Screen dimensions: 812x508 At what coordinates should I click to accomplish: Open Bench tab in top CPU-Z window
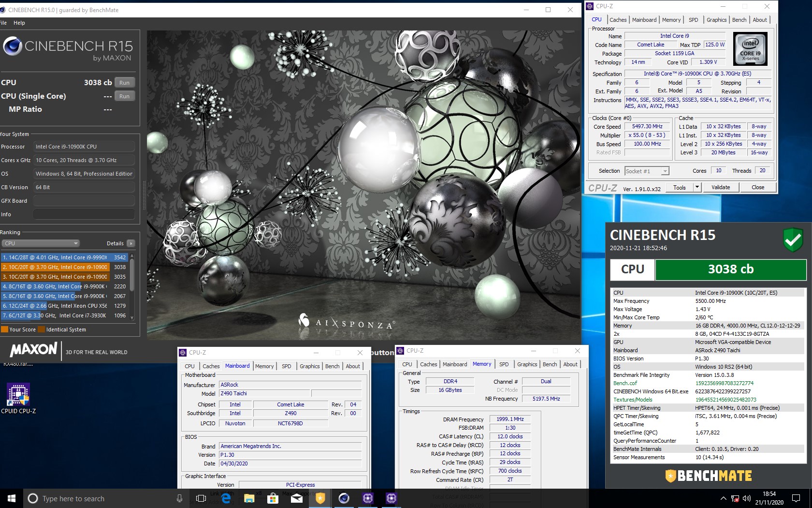tap(739, 20)
